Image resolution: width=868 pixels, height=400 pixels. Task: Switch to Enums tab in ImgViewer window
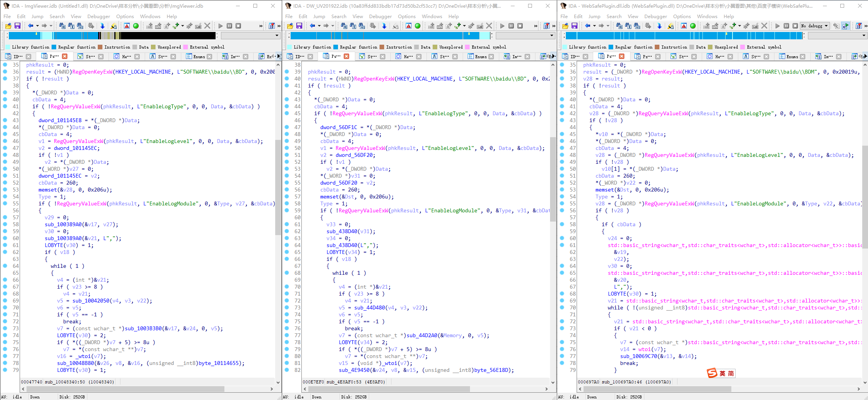(199, 57)
